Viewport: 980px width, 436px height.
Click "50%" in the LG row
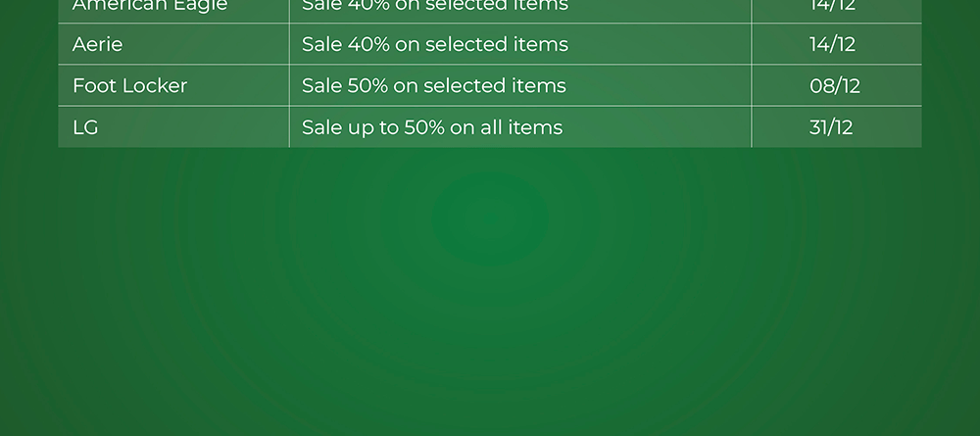pos(424,127)
